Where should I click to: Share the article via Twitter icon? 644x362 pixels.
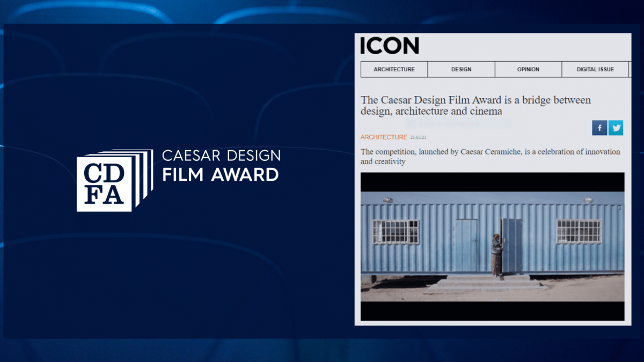coord(616,128)
